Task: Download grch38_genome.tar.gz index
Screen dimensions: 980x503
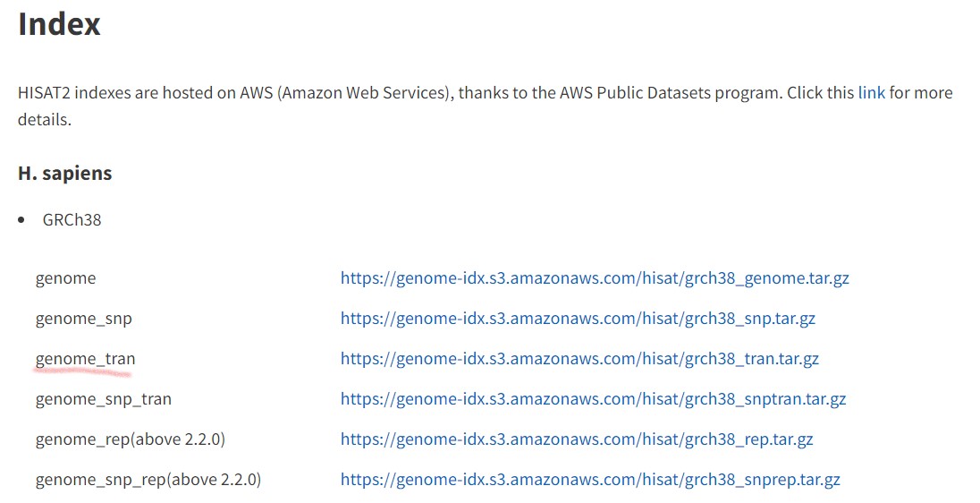Action: [595, 277]
